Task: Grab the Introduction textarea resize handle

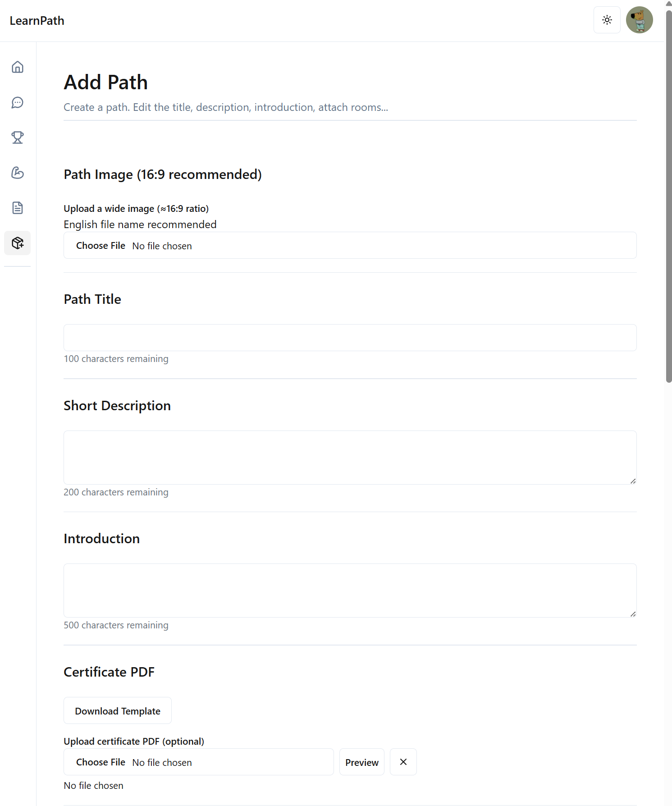Action: (x=633, y=614)
